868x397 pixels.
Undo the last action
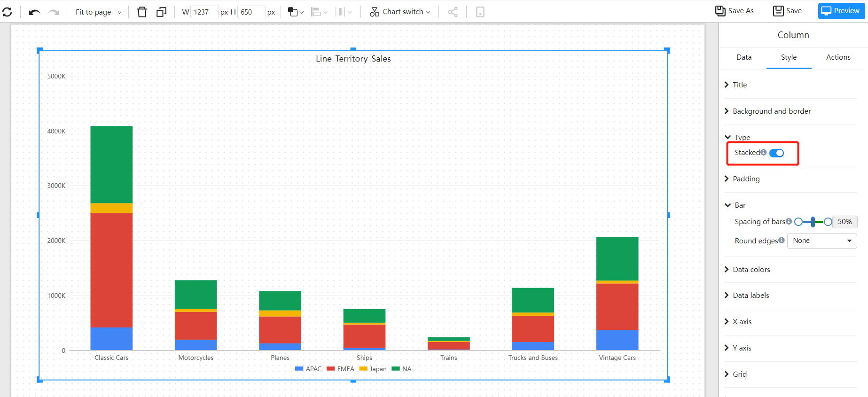click(x=34, y=12)
